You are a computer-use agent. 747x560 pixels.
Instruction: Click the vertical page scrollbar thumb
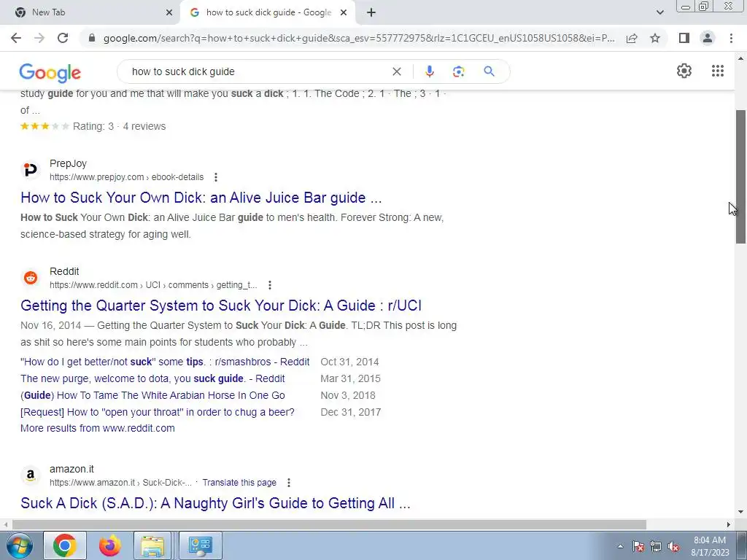click(740, 176)
